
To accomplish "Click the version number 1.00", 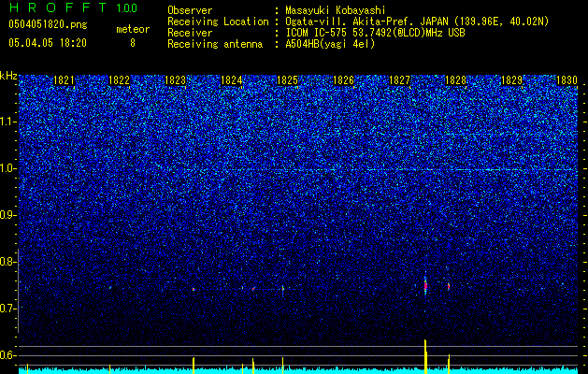I will point(126,7).
